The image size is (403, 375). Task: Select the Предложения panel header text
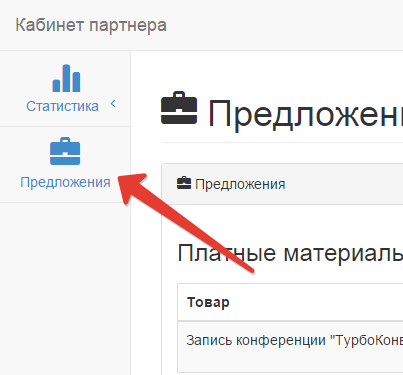click(x=240, y=184)
